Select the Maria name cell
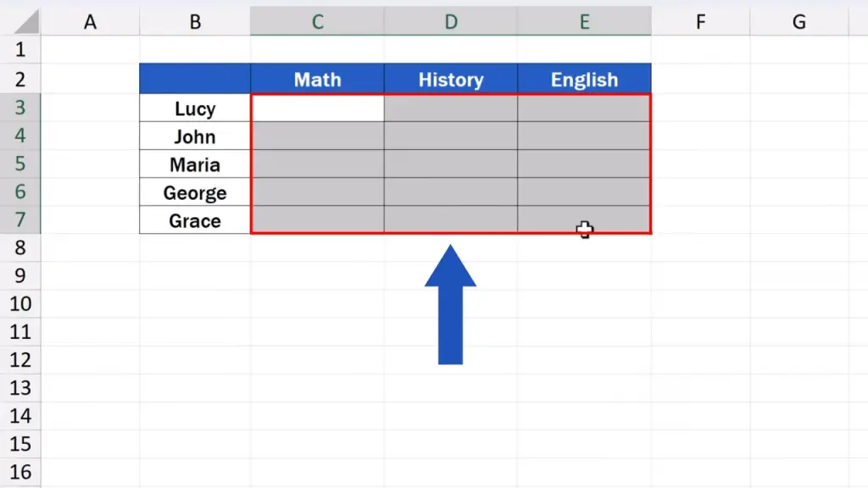Image resolution: width=868 pixels, height=488 pixels. tap(195, 164)
